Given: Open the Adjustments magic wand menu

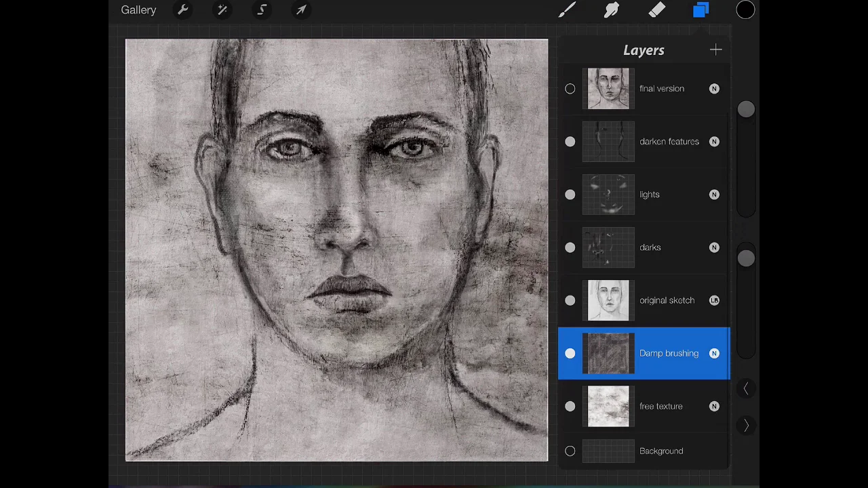Looking at the screenshot, I should tap(222, 10).
